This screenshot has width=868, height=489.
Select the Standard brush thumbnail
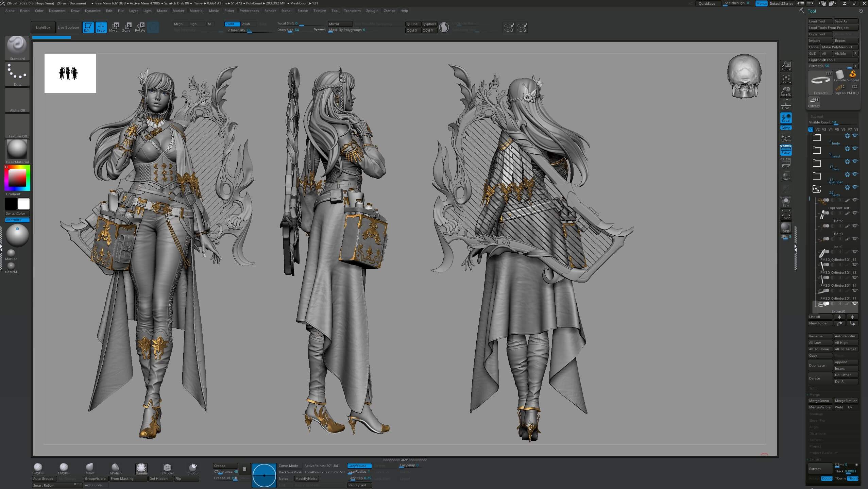coord(17,48)
